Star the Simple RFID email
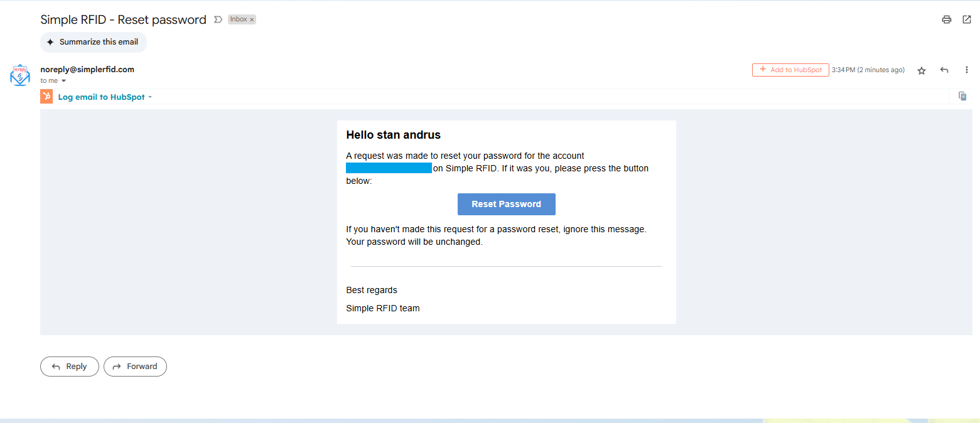 [922, 70]
